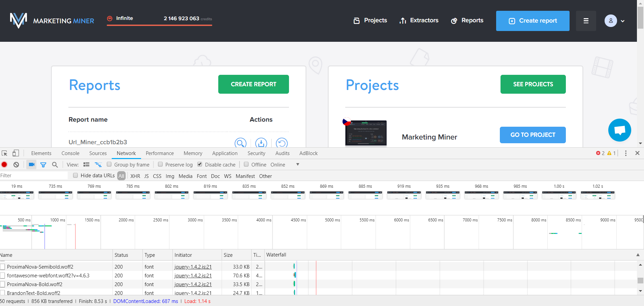Toggle the network filter funnel
644x306 pixels.
coord(43,165)
